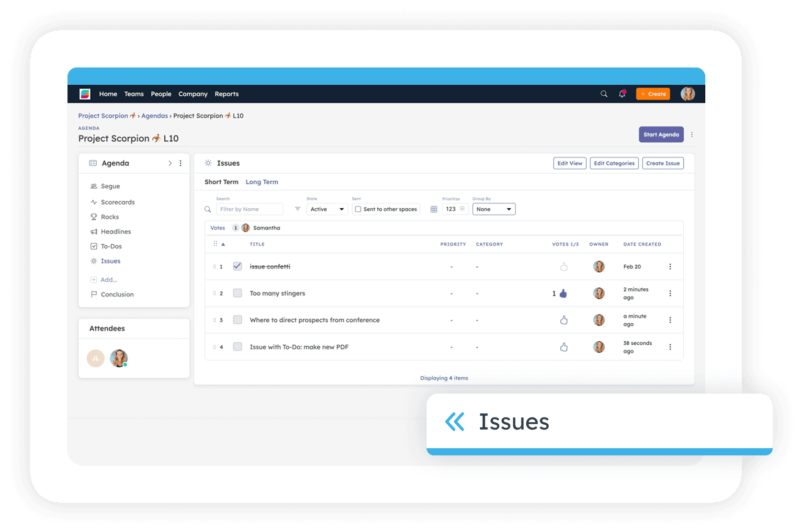Screen dimensions: 802x532
Task: Expand the Agenda panel chevron
Action: (170, 163)
